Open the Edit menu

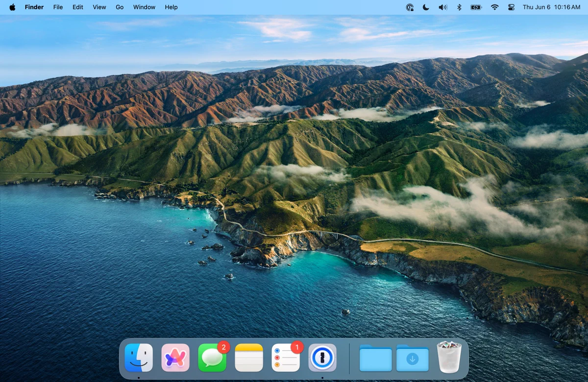coord(78,7)
